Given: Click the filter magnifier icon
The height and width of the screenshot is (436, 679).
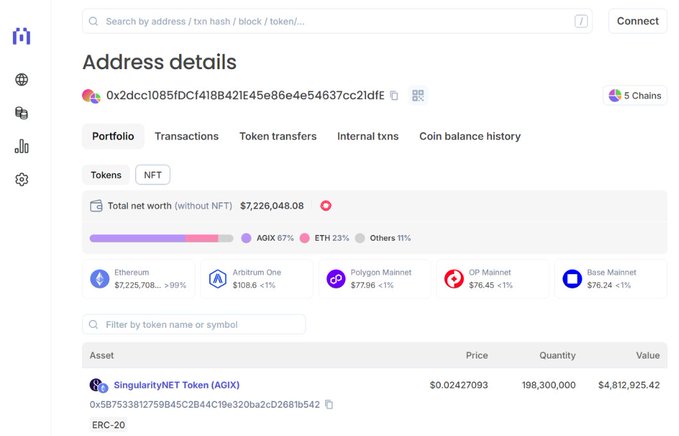Looking at the screenshot, I should 93,324.
